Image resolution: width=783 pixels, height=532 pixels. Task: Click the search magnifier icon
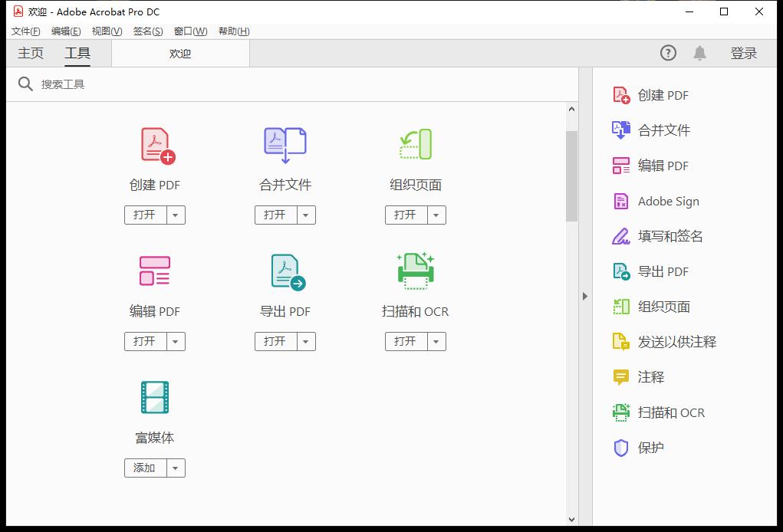tap(25, 84)
